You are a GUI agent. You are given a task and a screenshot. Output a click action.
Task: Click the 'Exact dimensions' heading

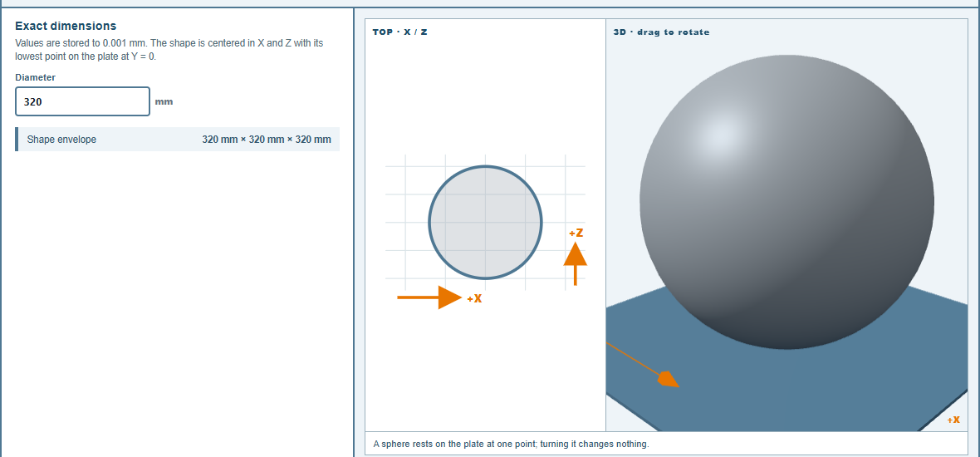point(66,27)
